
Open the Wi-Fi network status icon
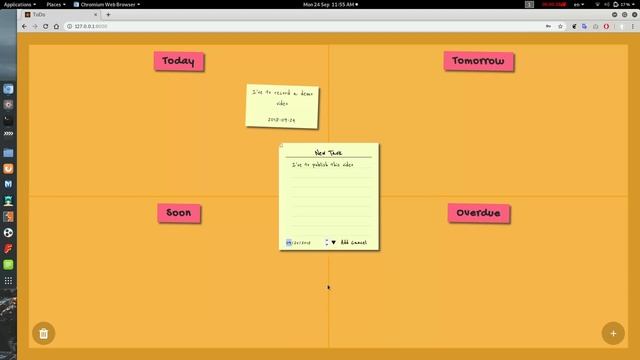pos(598,4)
